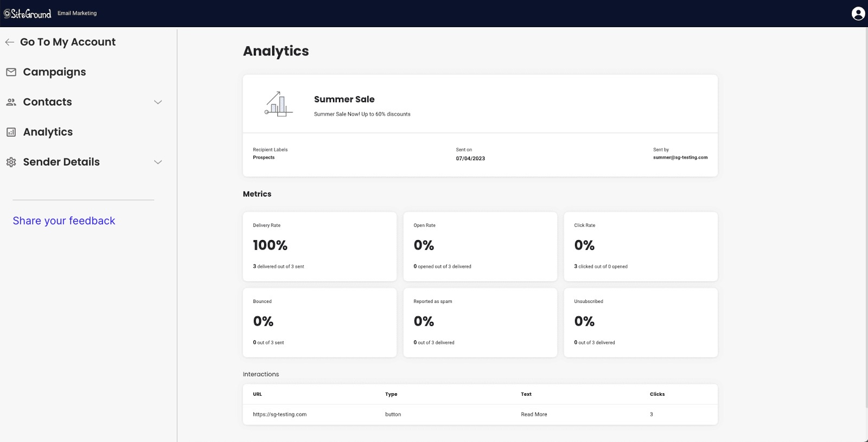Click the Email Marketing header label
Image resolution: width=868 pixels, height=442 pixels.
pos(77,13)
